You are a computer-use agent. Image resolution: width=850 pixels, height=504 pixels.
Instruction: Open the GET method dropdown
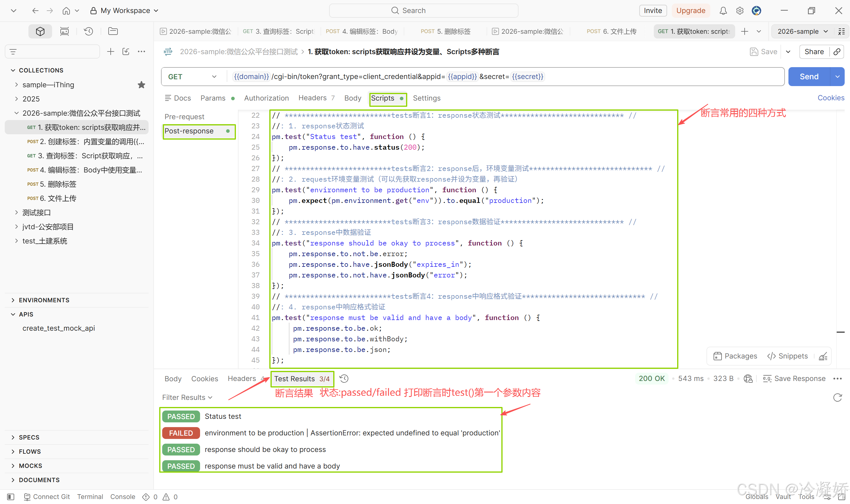click(x=193, y=77)
